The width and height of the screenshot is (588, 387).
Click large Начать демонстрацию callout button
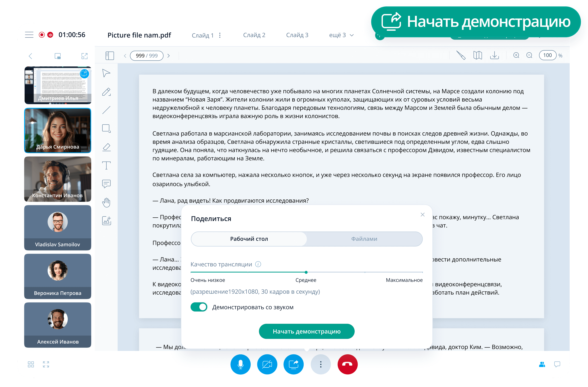click(x=476, y=22)
